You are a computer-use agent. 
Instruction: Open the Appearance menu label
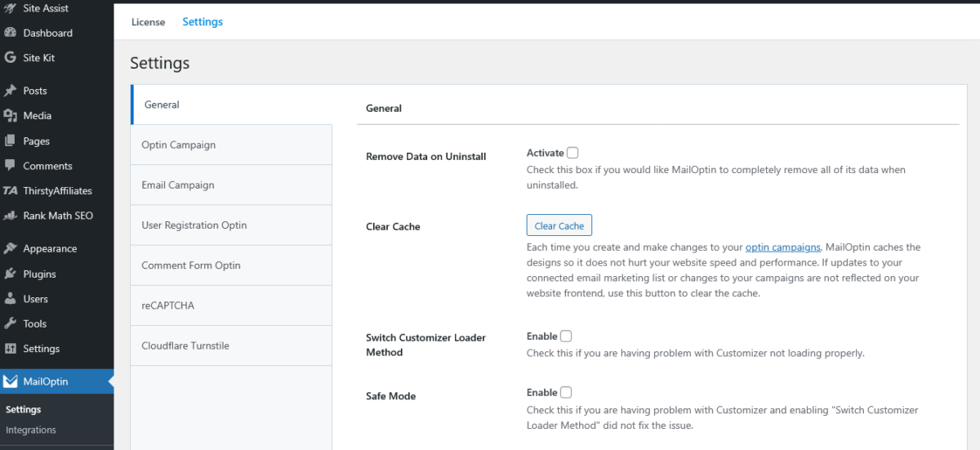click(50, 249)
